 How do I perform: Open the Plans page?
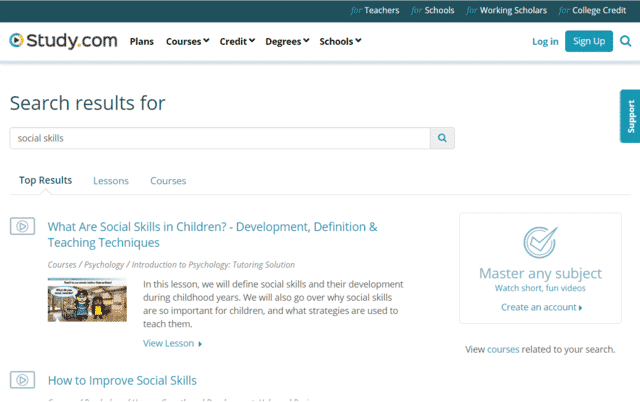(x=142, y=42)
